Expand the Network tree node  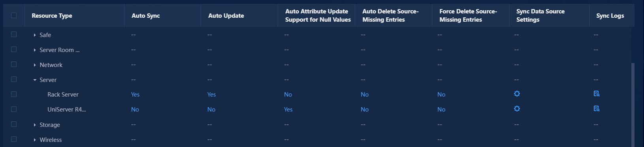coord(35,65)
